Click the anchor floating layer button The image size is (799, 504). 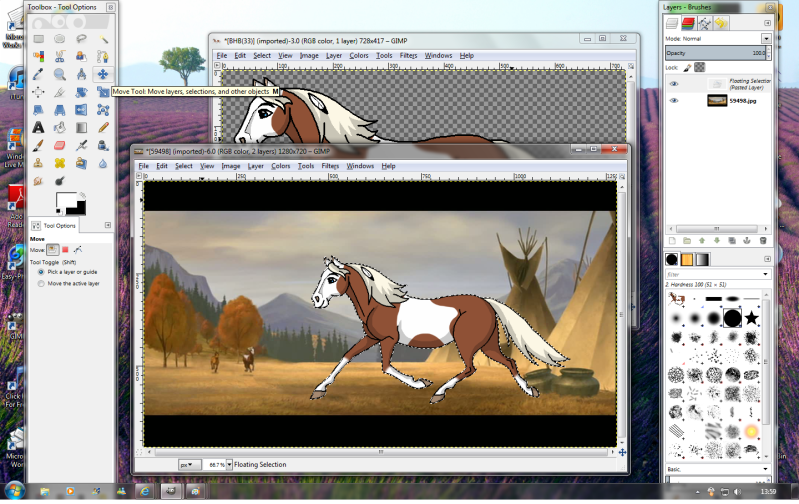tap(747, 241)
